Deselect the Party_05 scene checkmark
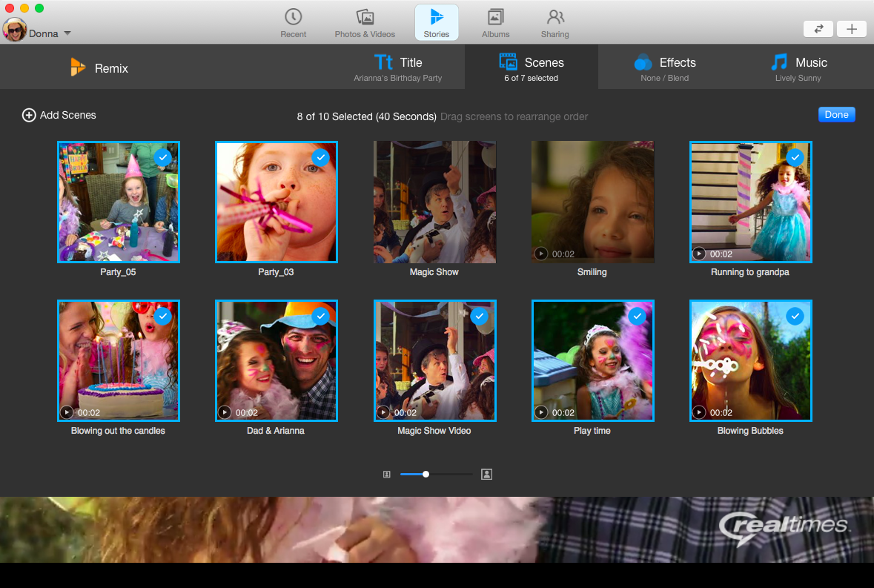Viewport: 874px width, 588px height. (162, 157)
